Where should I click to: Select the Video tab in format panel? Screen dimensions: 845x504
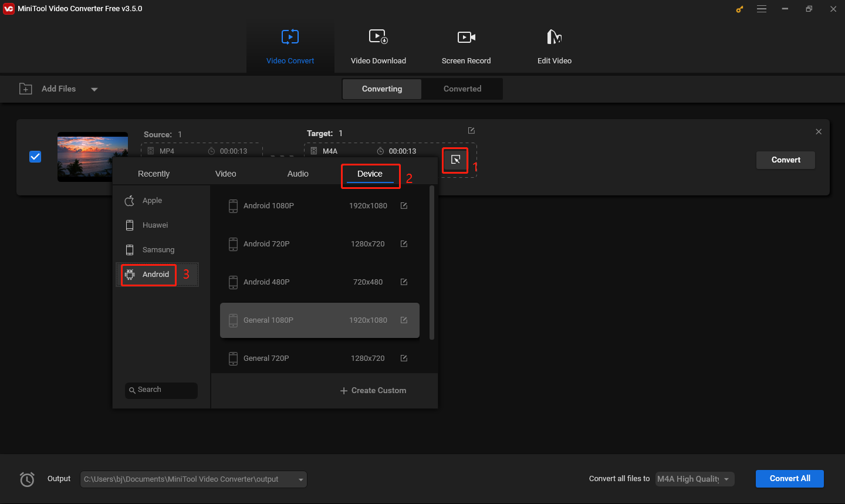point(226,174)
